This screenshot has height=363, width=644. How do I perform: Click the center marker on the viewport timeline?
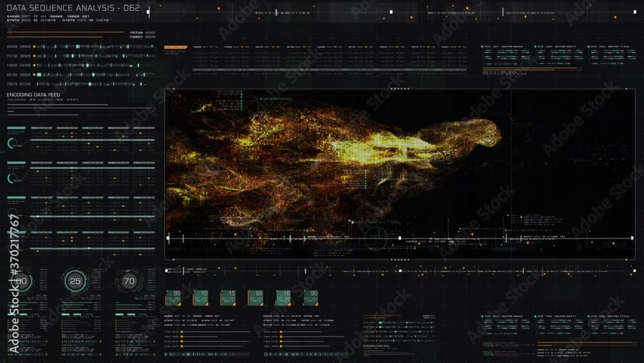coord(400,238)
